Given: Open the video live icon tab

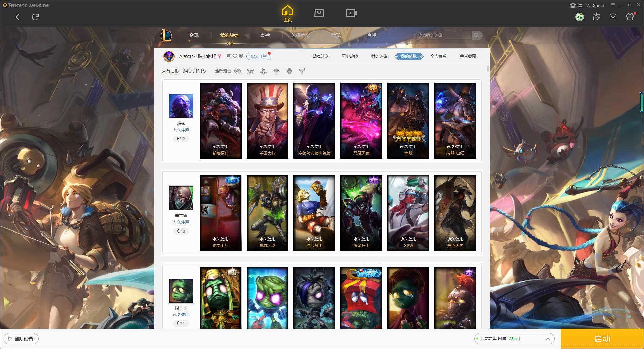Looking at the screenshot, I should pyautogui.click(x=351, y=13).
